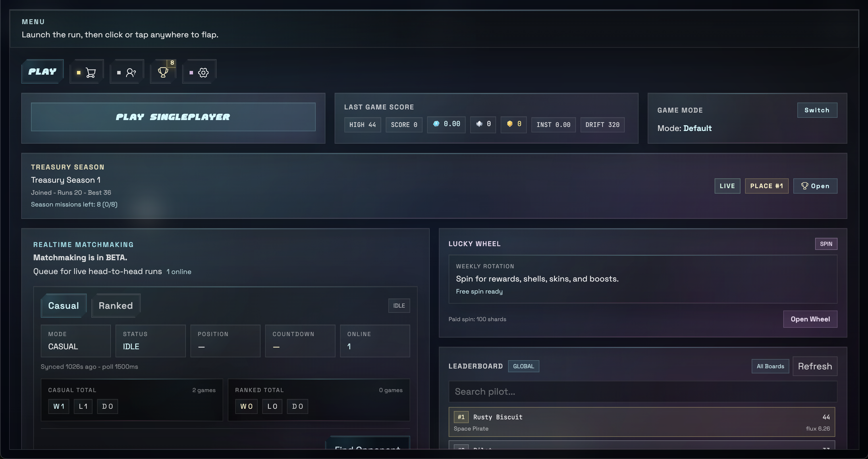Image resolution: width=868 pixels, height=459 pixels.
Task: Click the blue gem currency counter
Action: pos(446,124)
